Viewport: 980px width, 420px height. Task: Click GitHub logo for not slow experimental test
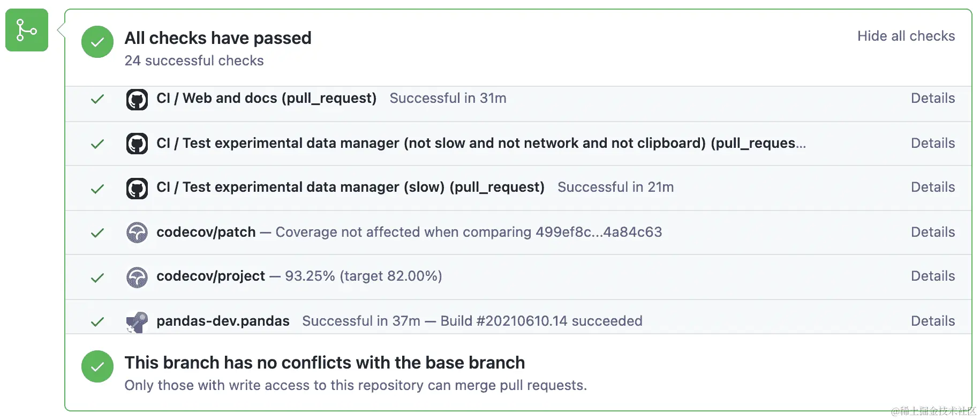[x=137, y=144]
